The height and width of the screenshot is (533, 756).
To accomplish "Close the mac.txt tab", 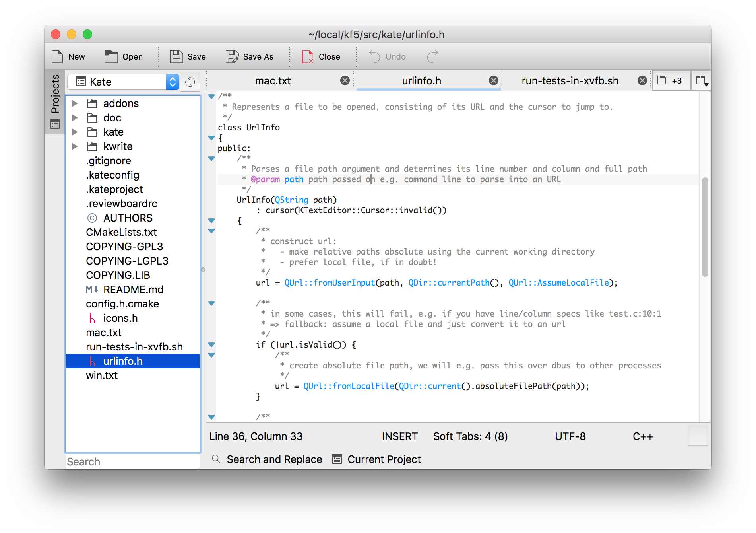I will tap(345, 81).
